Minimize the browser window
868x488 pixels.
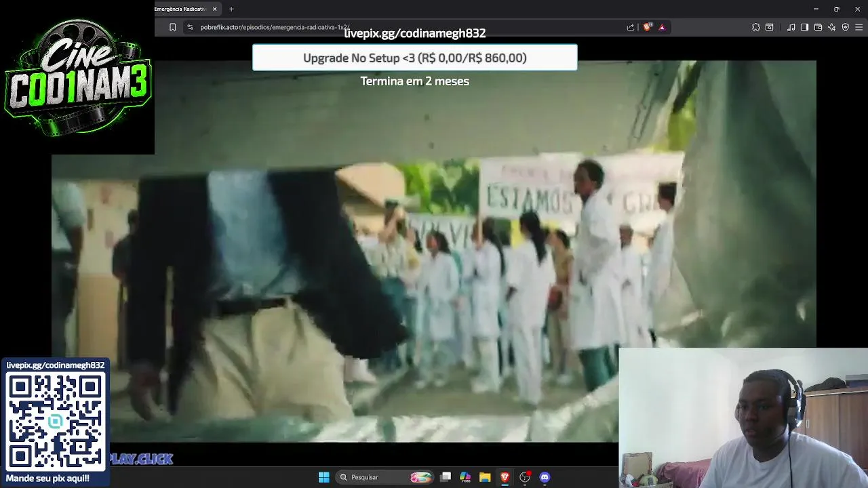pyautogui.click(x=816, y=9)
